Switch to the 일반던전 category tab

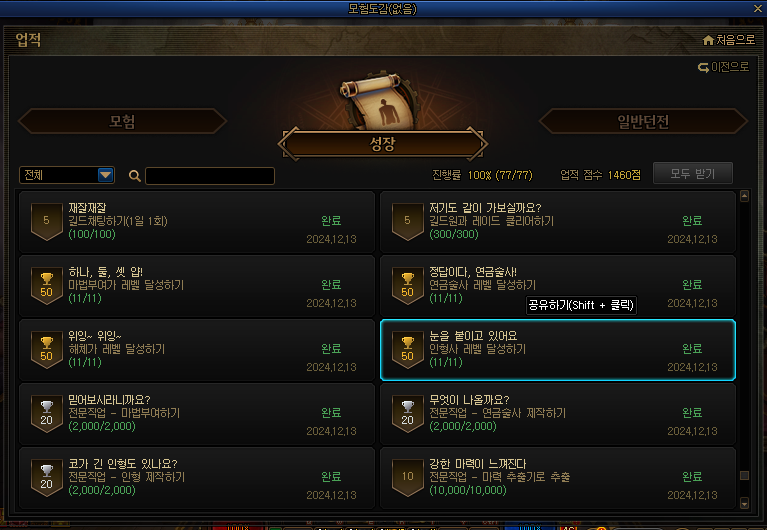(643, 121)
